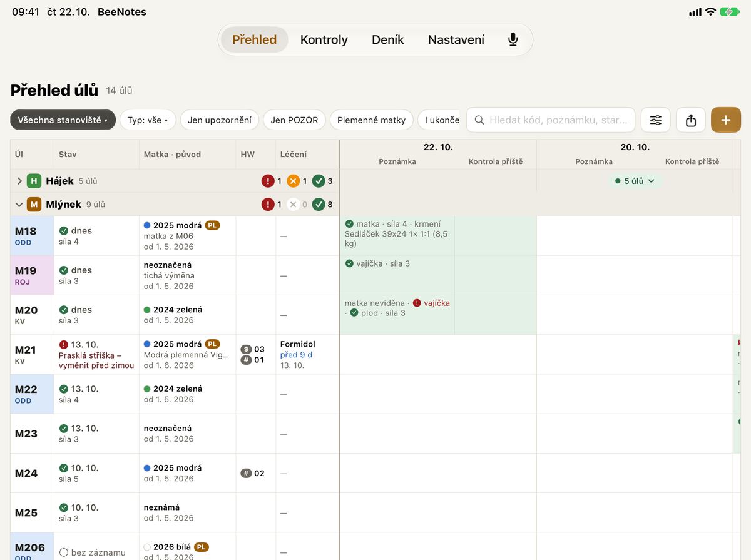Toggle the Plemenné matky filter
The image size is (751, 560).
(371, 120)
